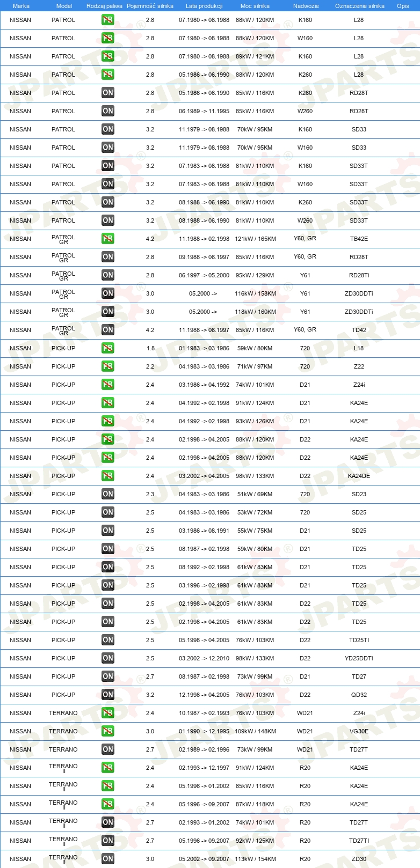Click ON icon in 55kW / 75KM row
420x868 pixels.
108,531
